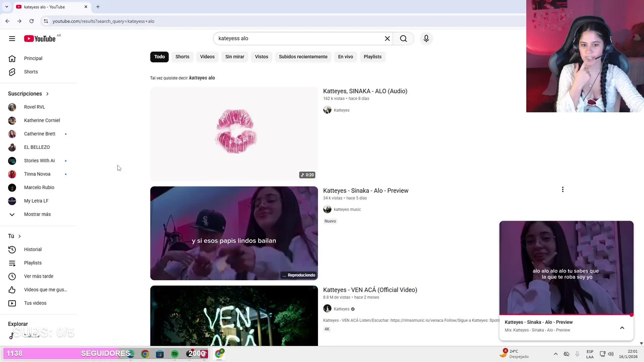Open Katteyes channel under ALO Audio

(341, 110)
